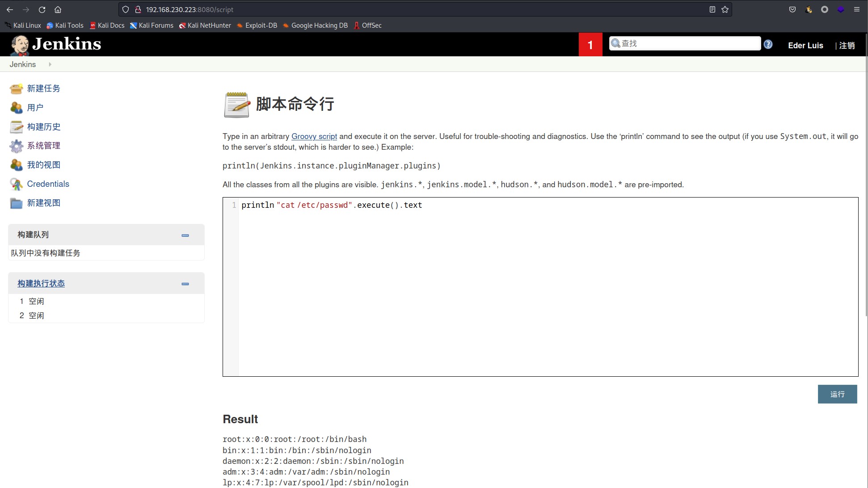The width and height of the screenshot is (868, 488).
Task: Click the search help question mark icon
Action: tap(768, 44)
